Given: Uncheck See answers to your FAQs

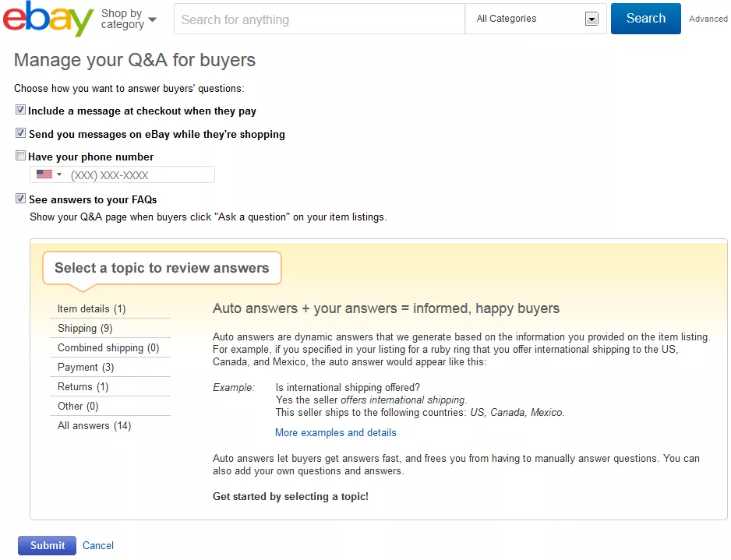Looking at the screenshot, I should pos(21,199).
